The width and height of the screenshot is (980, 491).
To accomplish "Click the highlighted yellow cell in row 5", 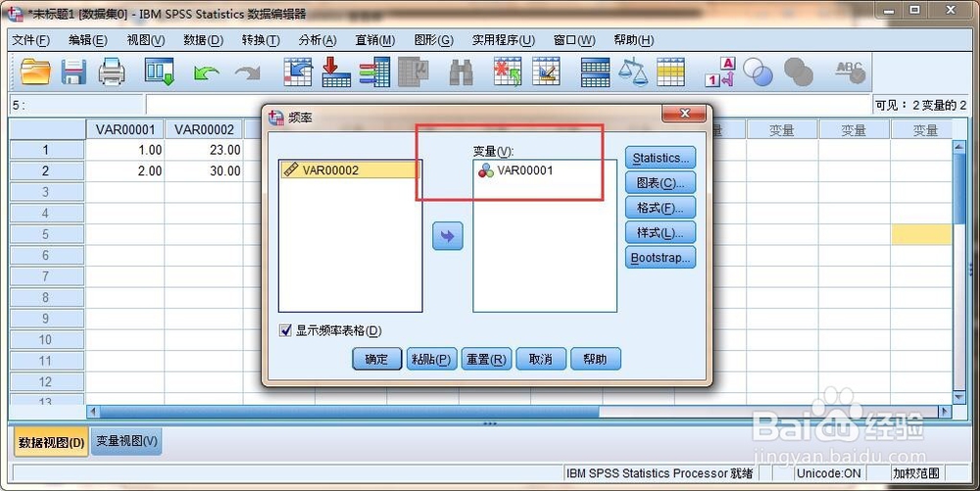I will 921,234.
